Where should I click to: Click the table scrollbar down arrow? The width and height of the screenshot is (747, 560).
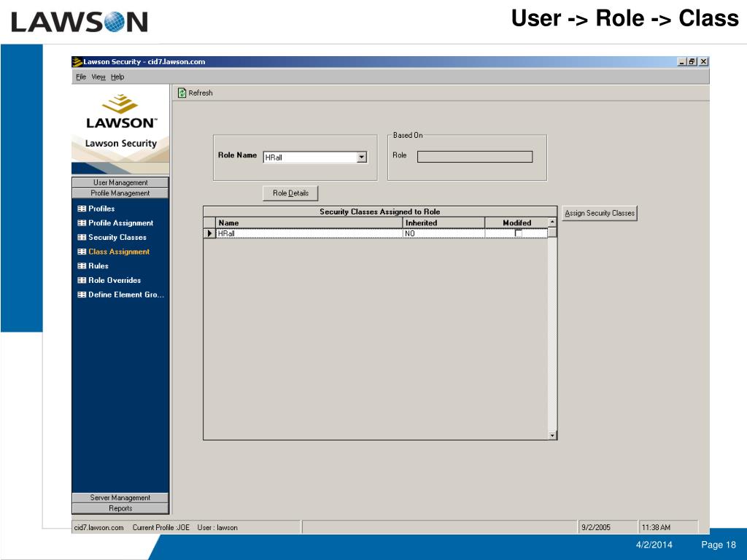pos(552,435)
